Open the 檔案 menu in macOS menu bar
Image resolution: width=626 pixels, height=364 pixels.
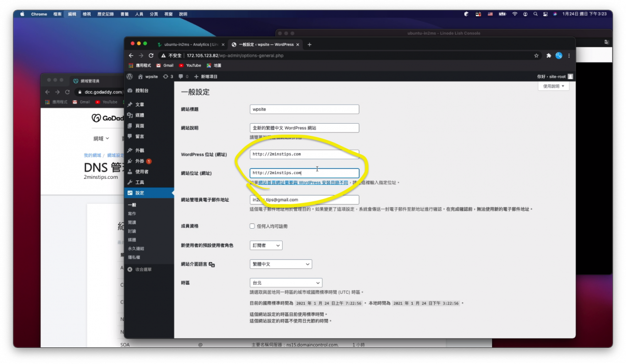(57, 14)
